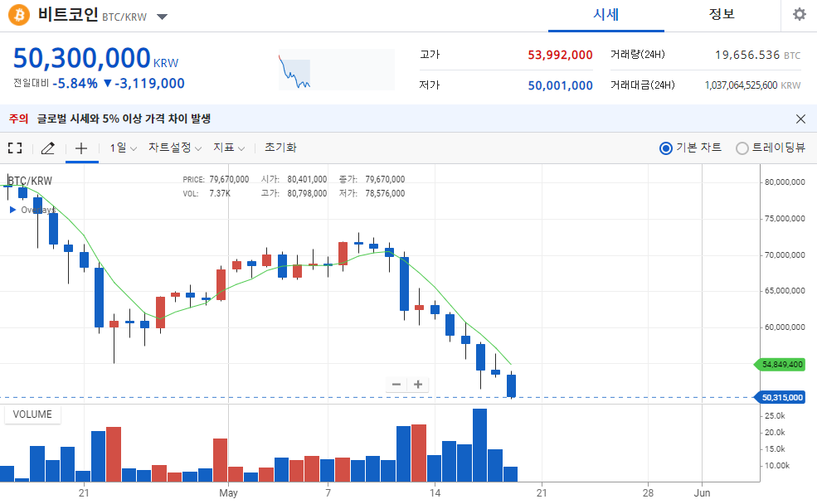The height and width of the screenshot is (504, 817).
Task: Click the green 54,849,400 moving-average tag
Action: tap(780, 365)
